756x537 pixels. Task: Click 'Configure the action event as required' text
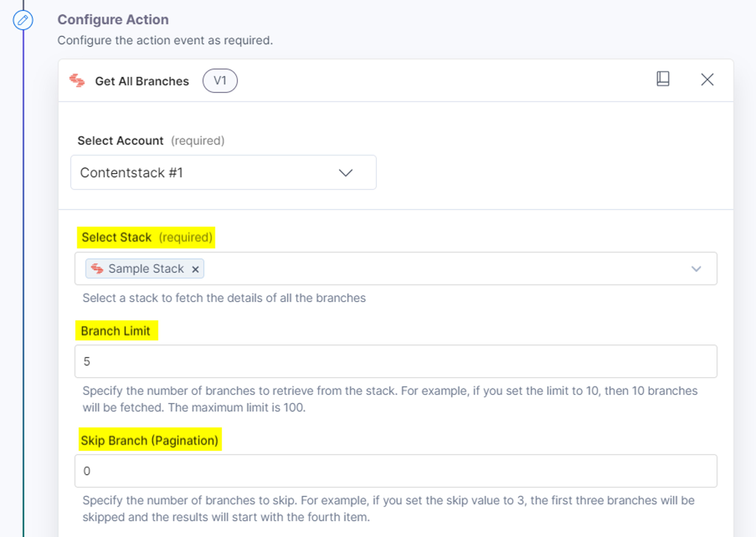point(165,40)
